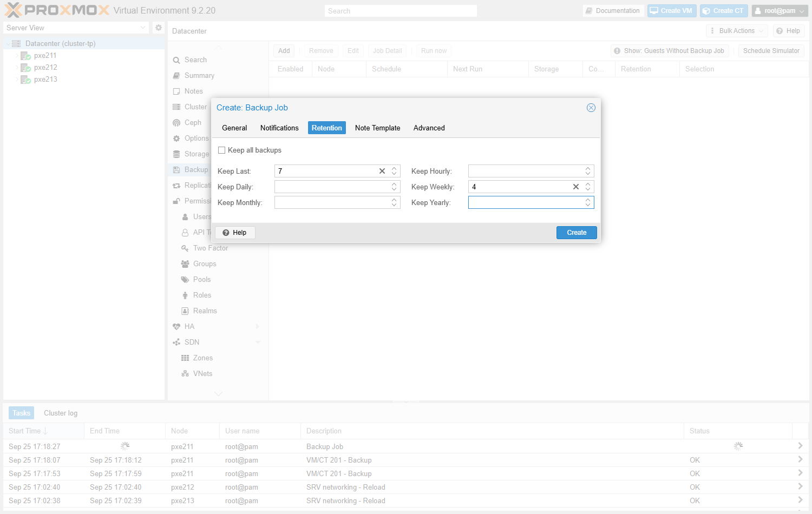Open the Bulk Actions dropdown

coord(737,31)
